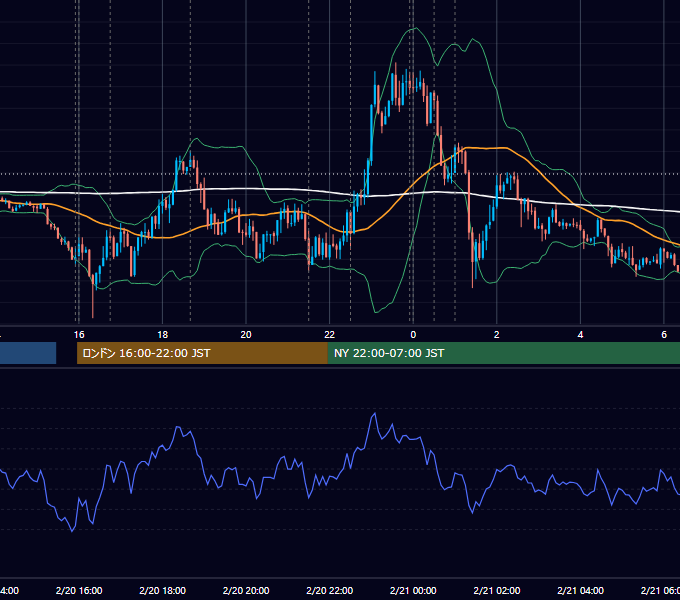Click the hour label 22 on price chart axis
This screenshot has width=680, height=600.
[x=330, y=335]
